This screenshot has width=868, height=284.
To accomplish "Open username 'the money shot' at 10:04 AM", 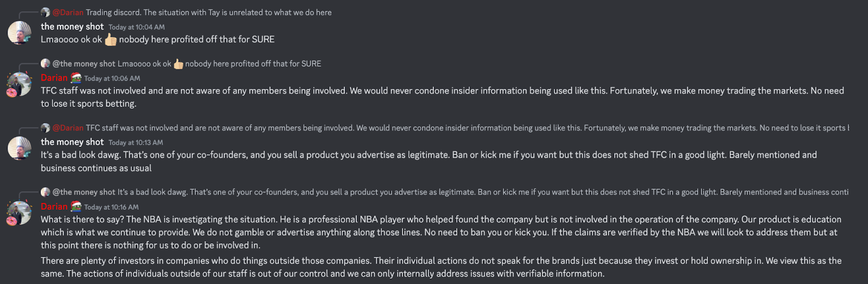I will [72, 27].
